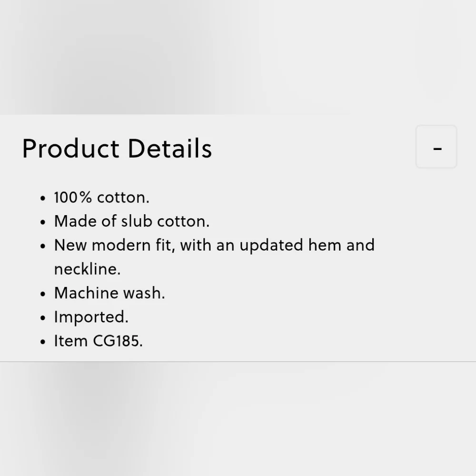Viewport: 476px width, 476px height.
Task: Collapse Product Details with the minus button
Action: (x=436, y=147)
